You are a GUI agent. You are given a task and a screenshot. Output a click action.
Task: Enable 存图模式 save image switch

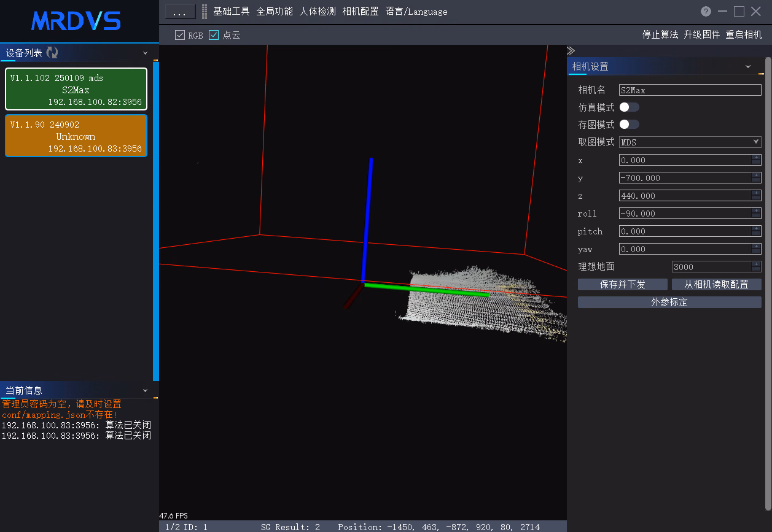pos(629,124)
